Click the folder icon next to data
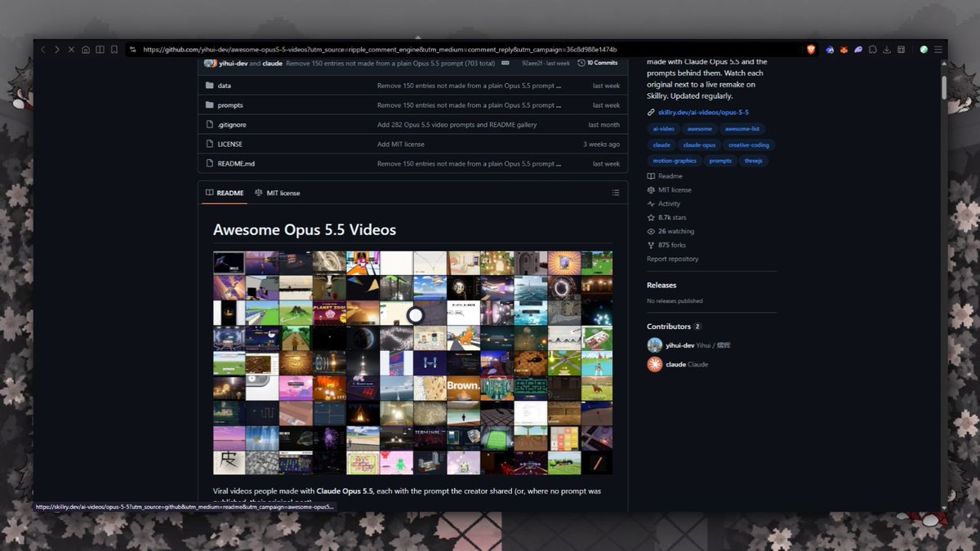The image size is (980, 551). (x=210, y=86)
